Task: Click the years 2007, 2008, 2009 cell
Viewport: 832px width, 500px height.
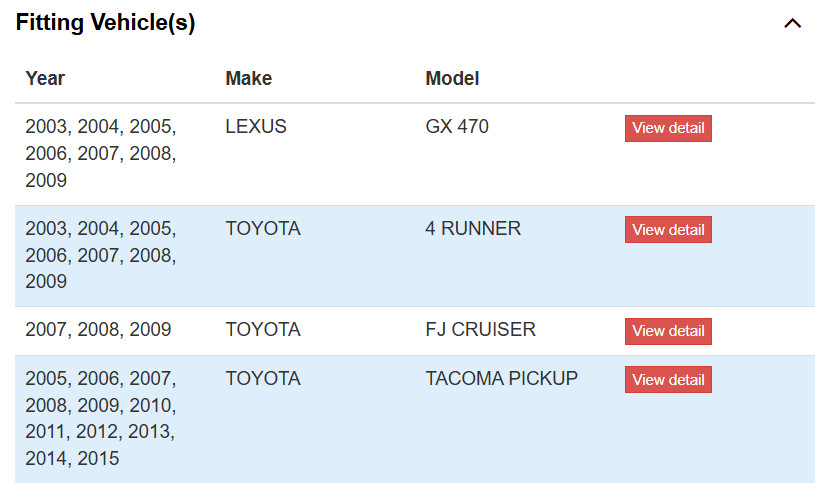Action: pos(98,329)
